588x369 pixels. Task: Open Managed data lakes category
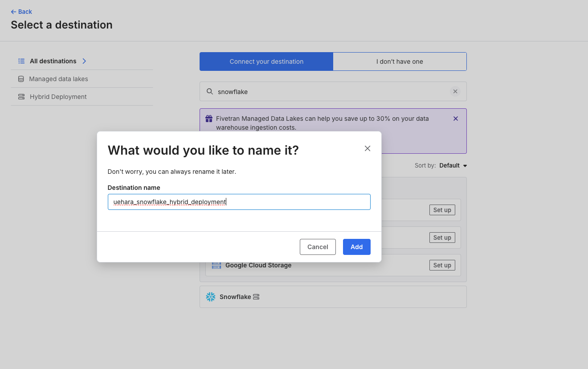(x=58, y=79)
